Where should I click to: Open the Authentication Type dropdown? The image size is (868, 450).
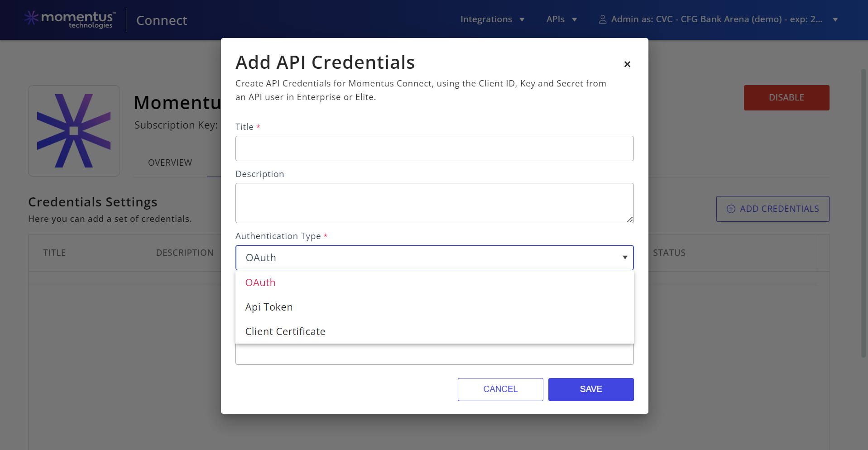point(434,257)
